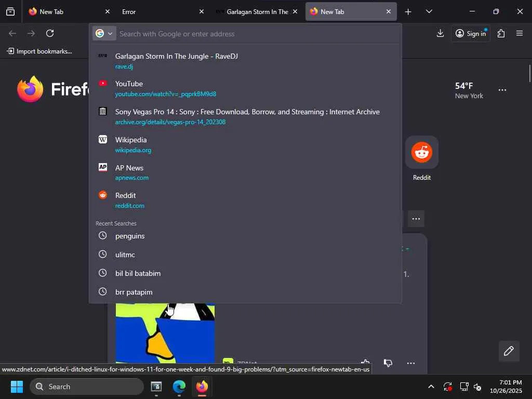
Task: Open the AP News suggestion
Action: click(245, 172)
